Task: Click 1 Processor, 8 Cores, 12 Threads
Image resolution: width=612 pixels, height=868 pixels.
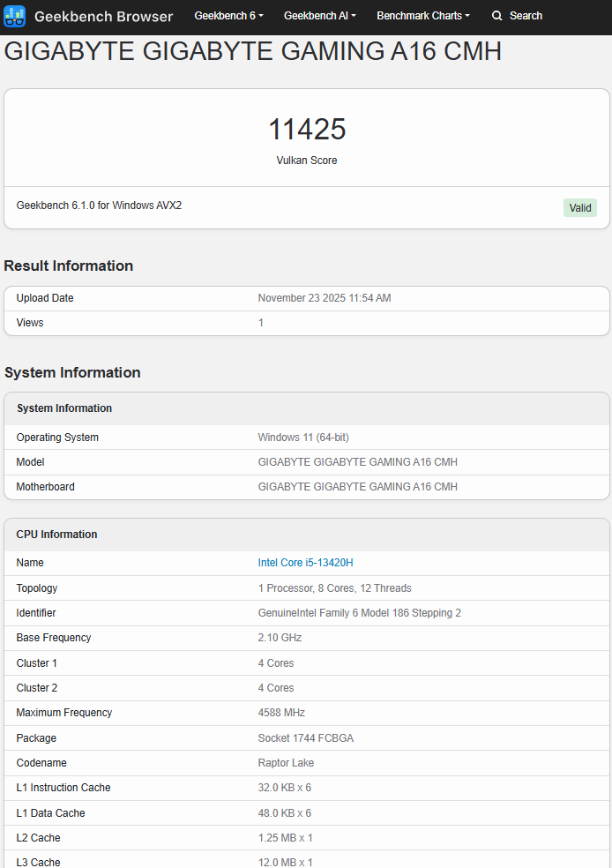Action: pyautogui.click(x=335, y=587)
